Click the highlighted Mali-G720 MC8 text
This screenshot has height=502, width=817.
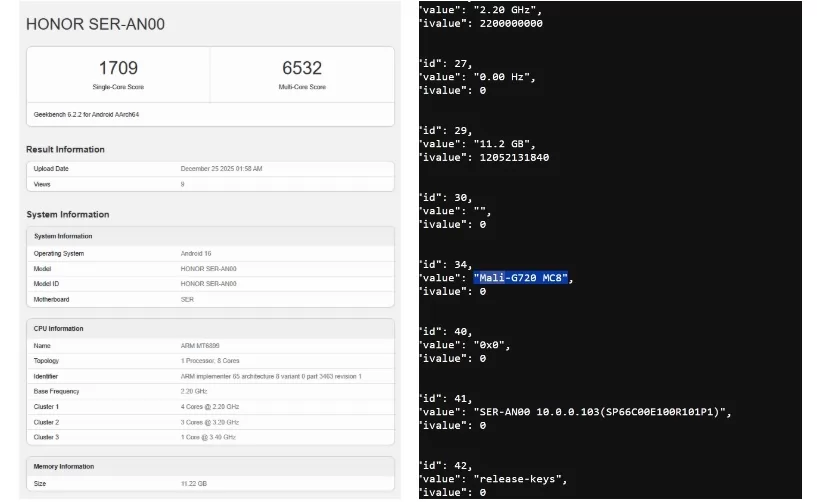[x=522, y=278]
